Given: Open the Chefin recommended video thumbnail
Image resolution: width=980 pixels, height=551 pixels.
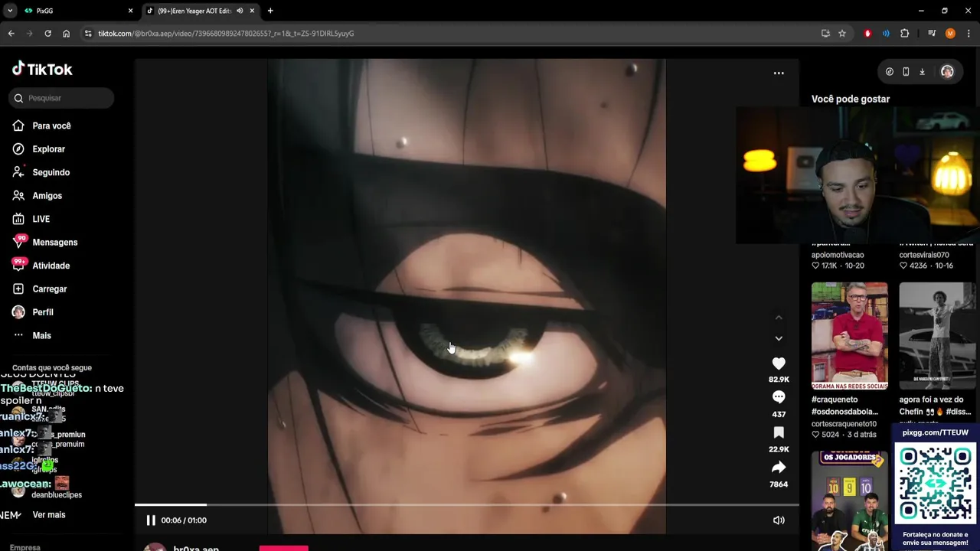Looking at the screenshot, I should coord(937,336).
